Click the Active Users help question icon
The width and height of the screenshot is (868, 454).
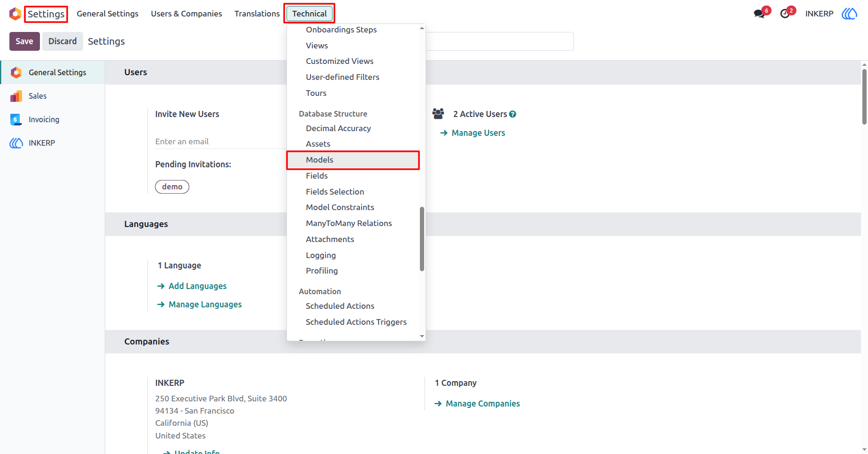pyautogui.click(x=512, y=114)
